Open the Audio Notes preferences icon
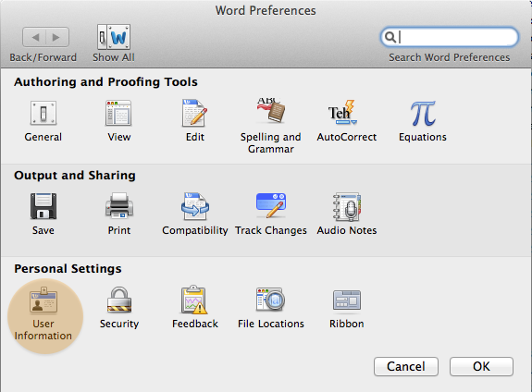 pyautogui.click(x=347, y=206)
